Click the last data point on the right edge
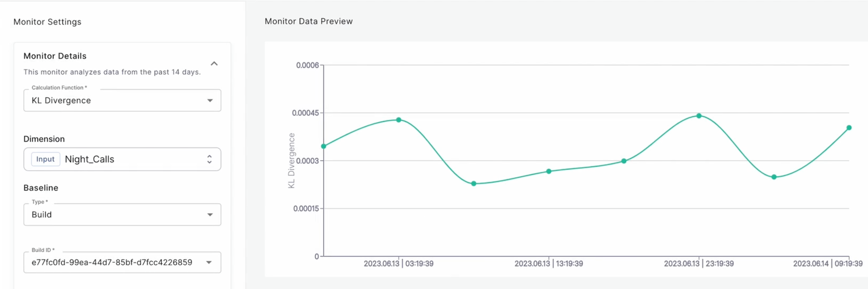Screen dimensions: 868x289 coord(850,127)
